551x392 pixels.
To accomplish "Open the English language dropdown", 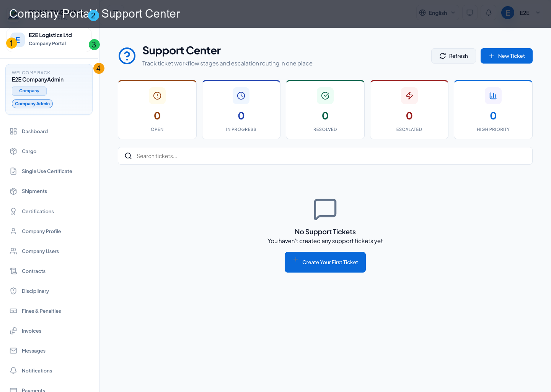I will pyautogui.click(x=438, y=13).
